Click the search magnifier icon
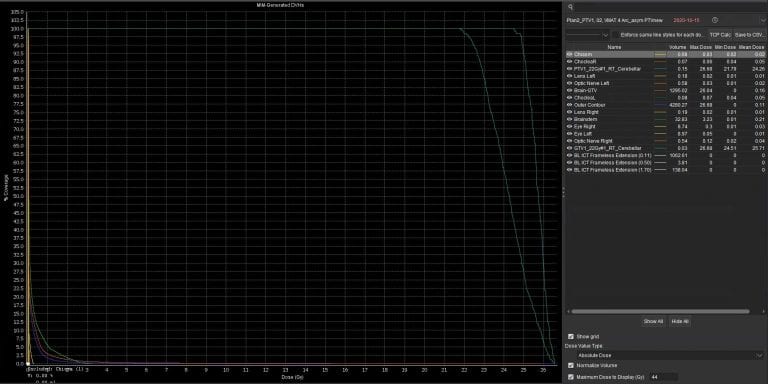 570,7
